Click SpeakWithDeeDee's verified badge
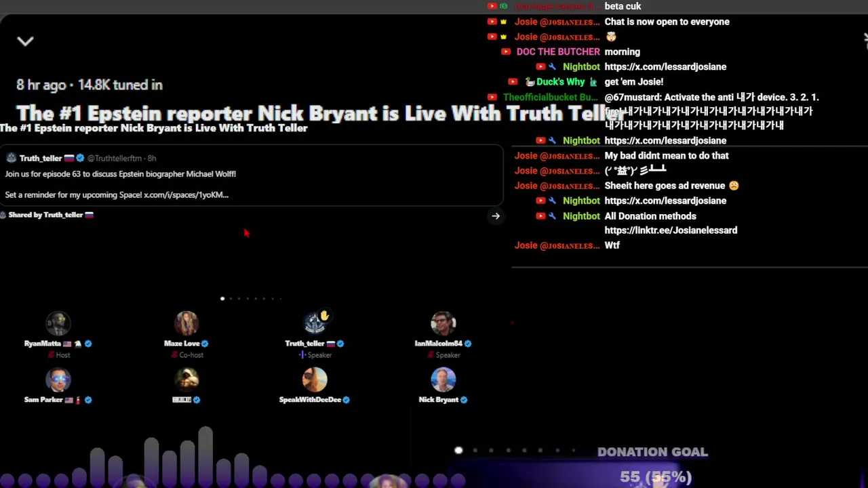Image resolution: width=868 pixels, height=488 pixels. point(346,400)
